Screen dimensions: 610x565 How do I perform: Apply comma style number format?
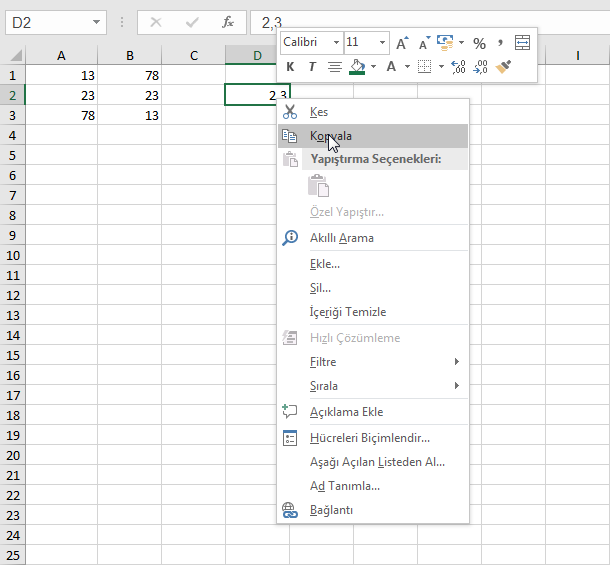tap(500, 42)
